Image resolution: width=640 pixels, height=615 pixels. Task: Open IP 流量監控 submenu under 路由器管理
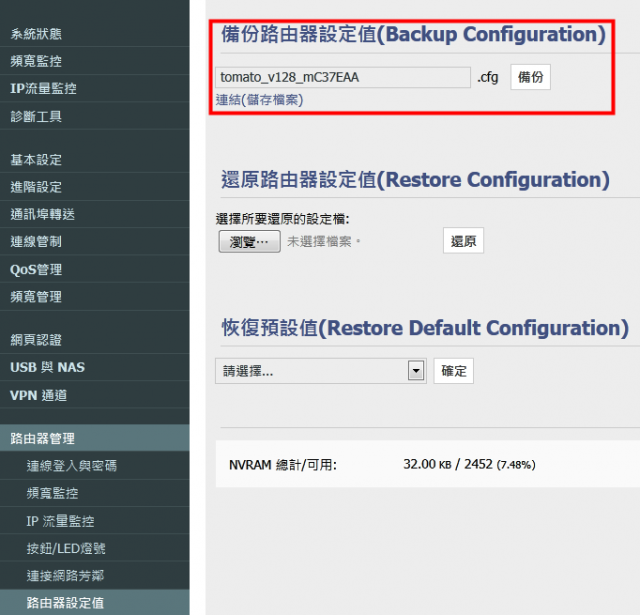[94, 521]
